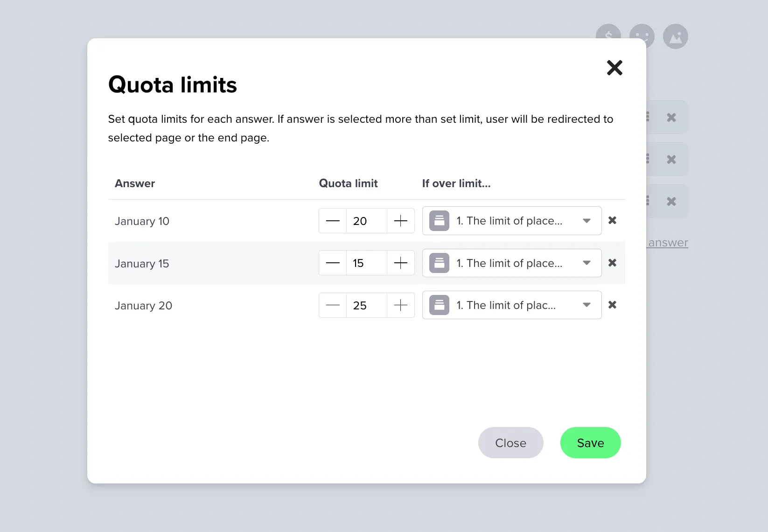Open the over-limit dropdown for January 20
This screenshot has height=532, width=768.
click(586, 305)
